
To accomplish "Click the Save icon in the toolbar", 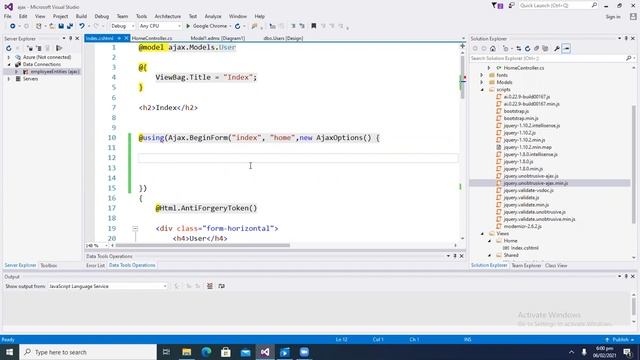I will (61, 26).
